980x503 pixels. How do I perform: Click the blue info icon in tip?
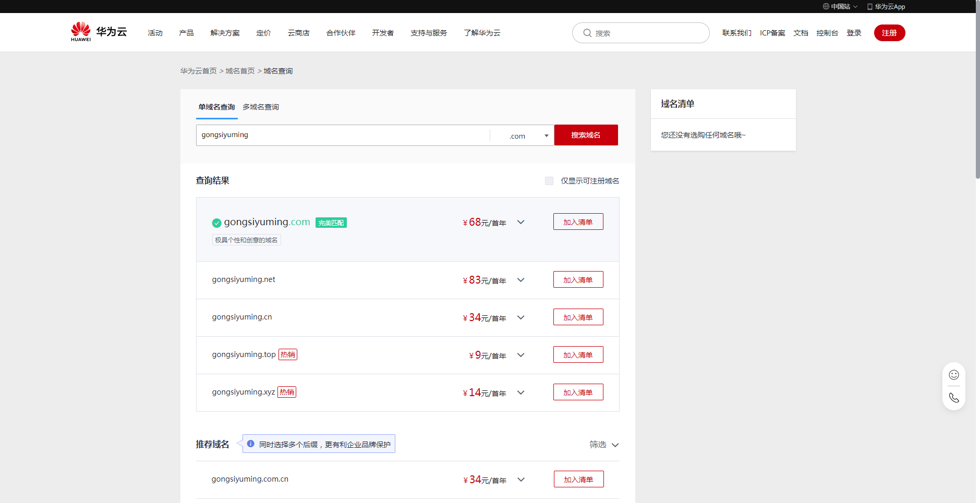251,444
